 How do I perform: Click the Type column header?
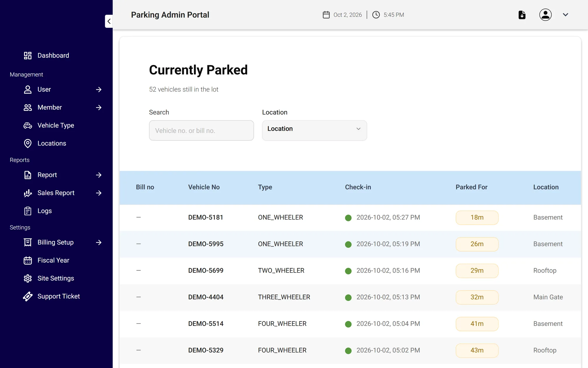pyautogui.click(x=265, y=187)
